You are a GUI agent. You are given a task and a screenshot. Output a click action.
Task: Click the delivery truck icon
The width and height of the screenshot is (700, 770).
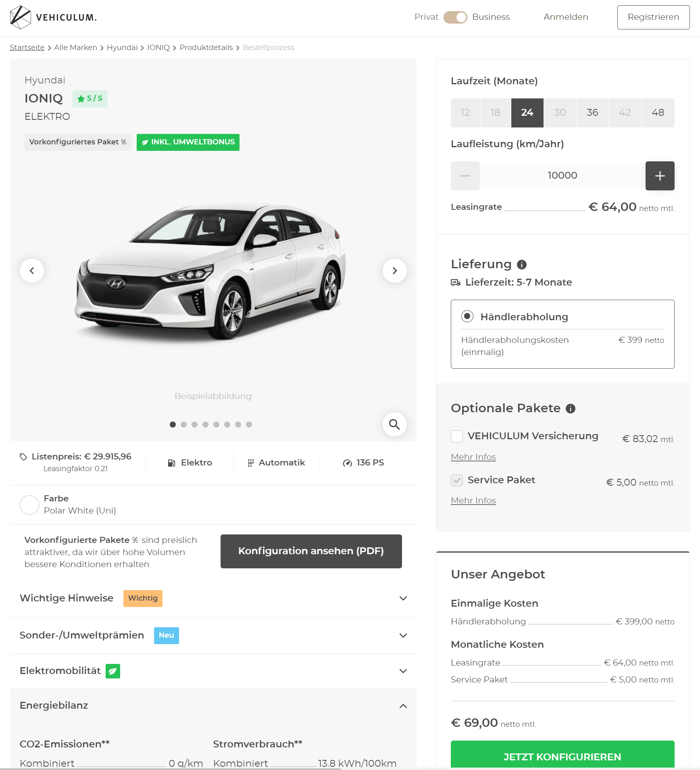click(x=456, y=282)
